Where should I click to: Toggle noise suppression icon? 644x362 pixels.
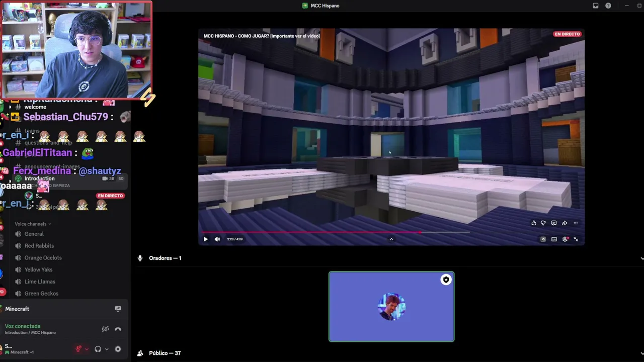pyautogui.click(x=105, y=329)
